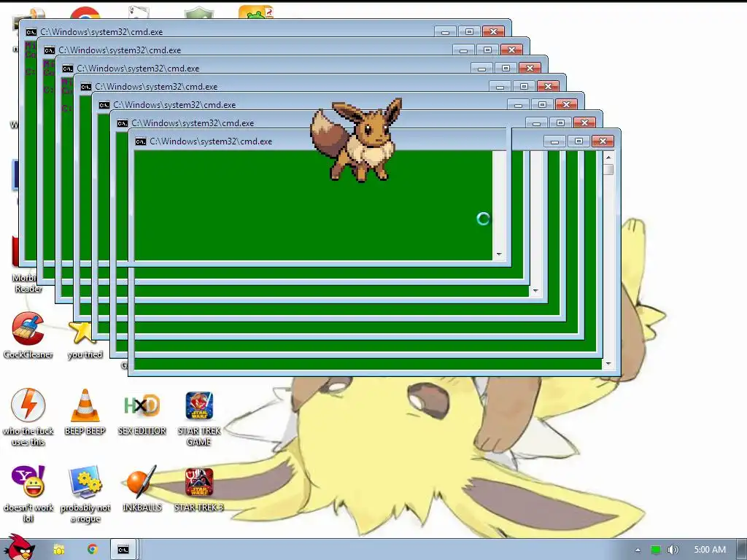Click the frontmost cmd.exe title text
Screen dimensions: 747x560
tap(211, 141)
